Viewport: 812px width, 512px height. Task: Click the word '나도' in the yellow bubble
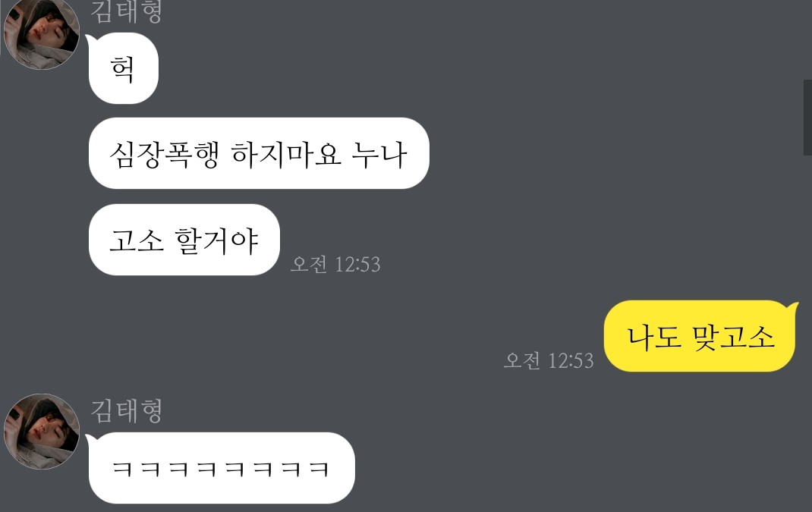653,337
